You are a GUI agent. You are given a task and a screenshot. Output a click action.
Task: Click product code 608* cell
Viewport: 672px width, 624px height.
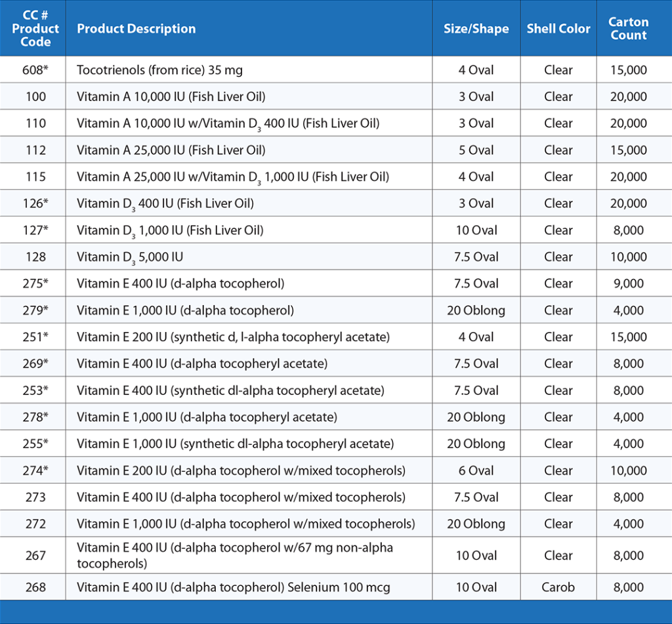35,70
